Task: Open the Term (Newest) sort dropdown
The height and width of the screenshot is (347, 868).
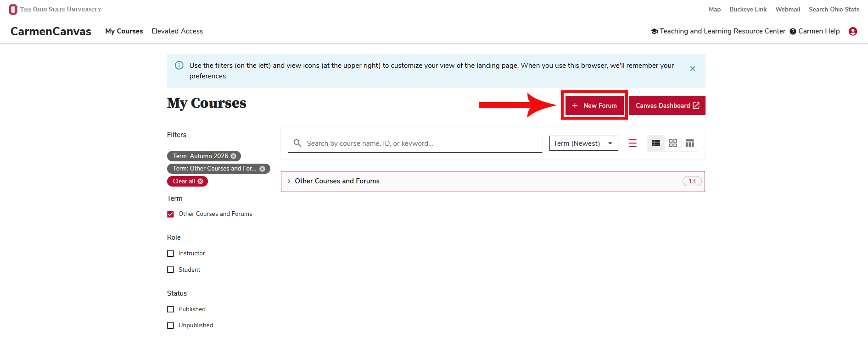Action: click(584, 143)
